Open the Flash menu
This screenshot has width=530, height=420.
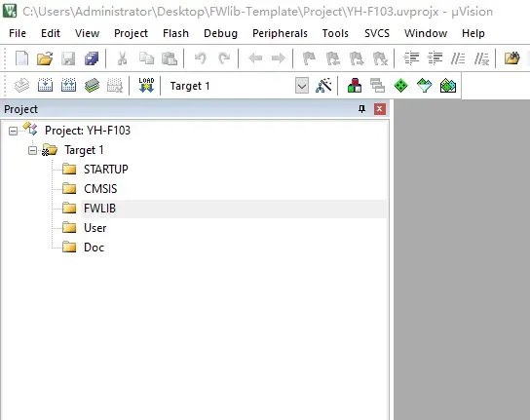point(175,33)
